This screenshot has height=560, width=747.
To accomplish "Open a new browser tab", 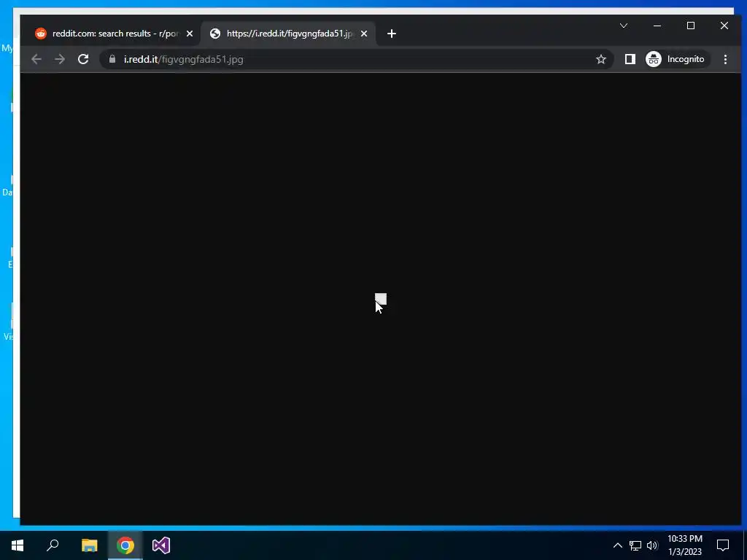I will point(392,34).
